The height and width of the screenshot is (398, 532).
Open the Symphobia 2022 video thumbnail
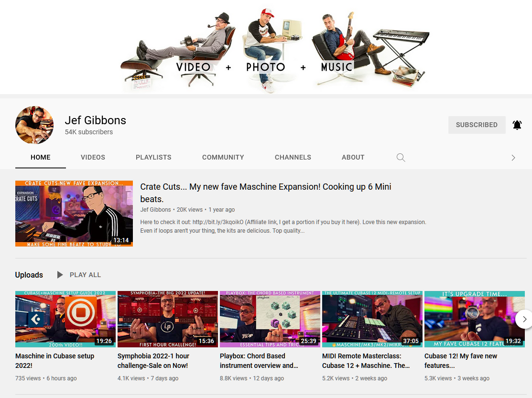coord(168,319)
